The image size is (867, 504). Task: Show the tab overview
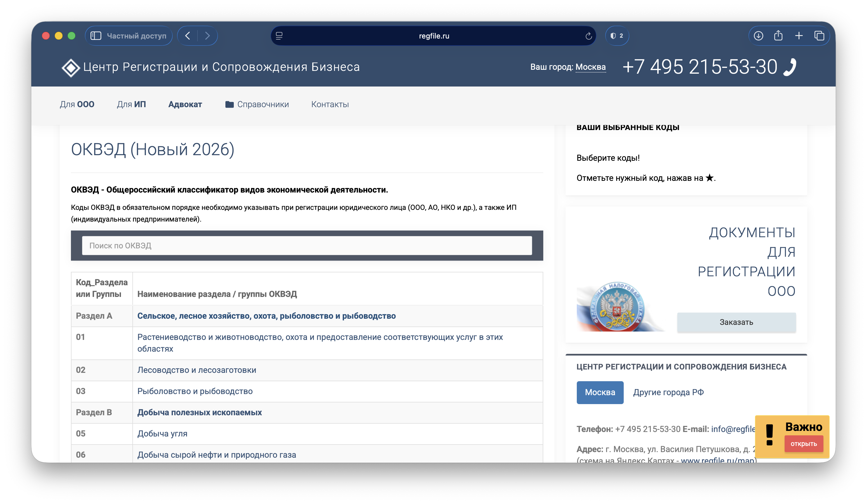point(820,35)
